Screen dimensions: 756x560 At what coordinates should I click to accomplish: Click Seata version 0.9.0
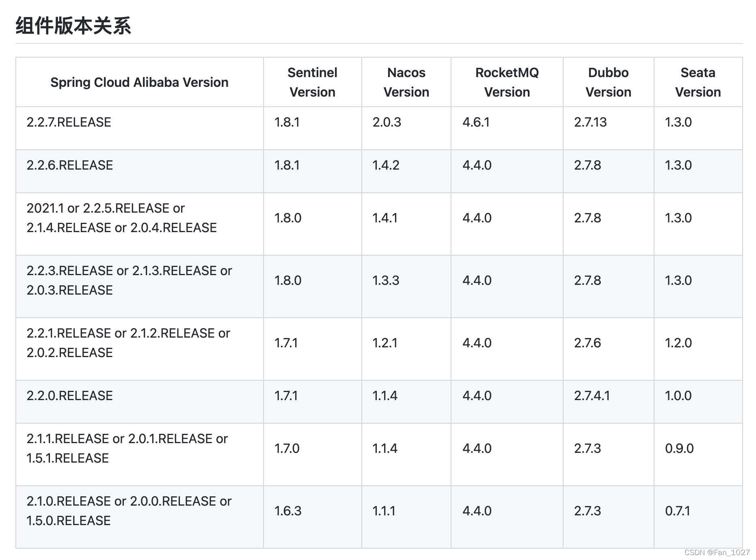(x=679, y=448)
